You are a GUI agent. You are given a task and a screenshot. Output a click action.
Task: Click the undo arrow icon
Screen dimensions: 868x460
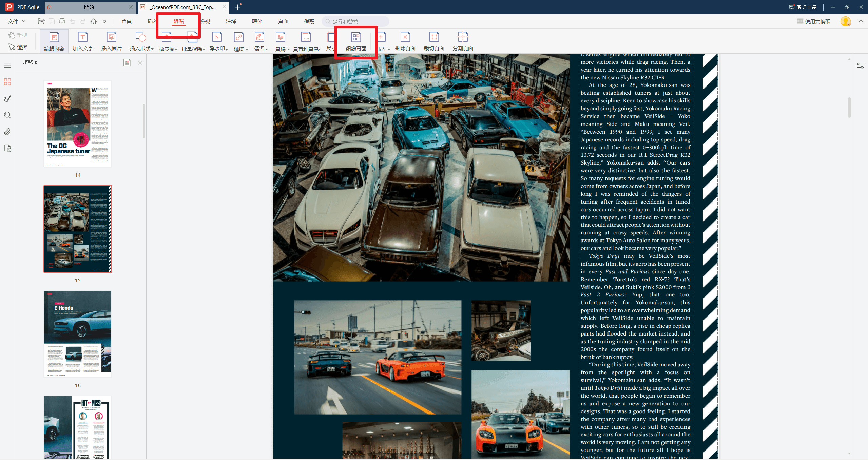click(x=73, y=21)
